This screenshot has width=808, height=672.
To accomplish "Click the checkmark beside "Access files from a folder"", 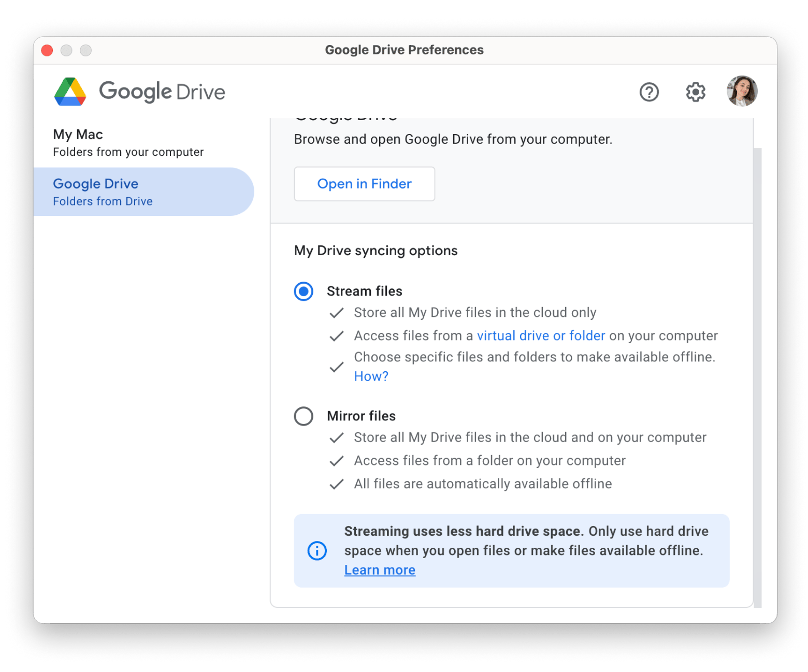I will pyautogui.click(x=337, y=461).
